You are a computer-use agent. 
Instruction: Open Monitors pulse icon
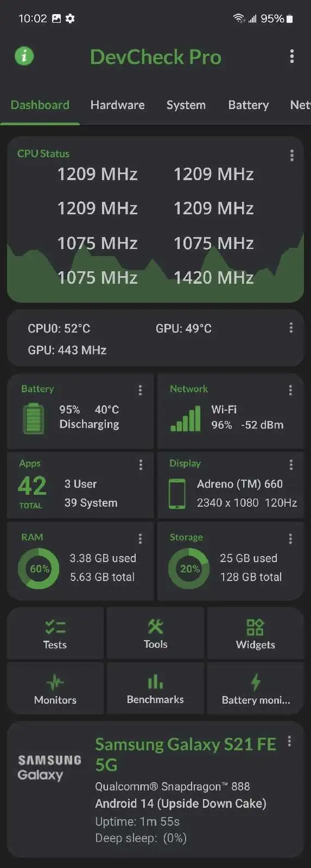(x=55, y=682)
